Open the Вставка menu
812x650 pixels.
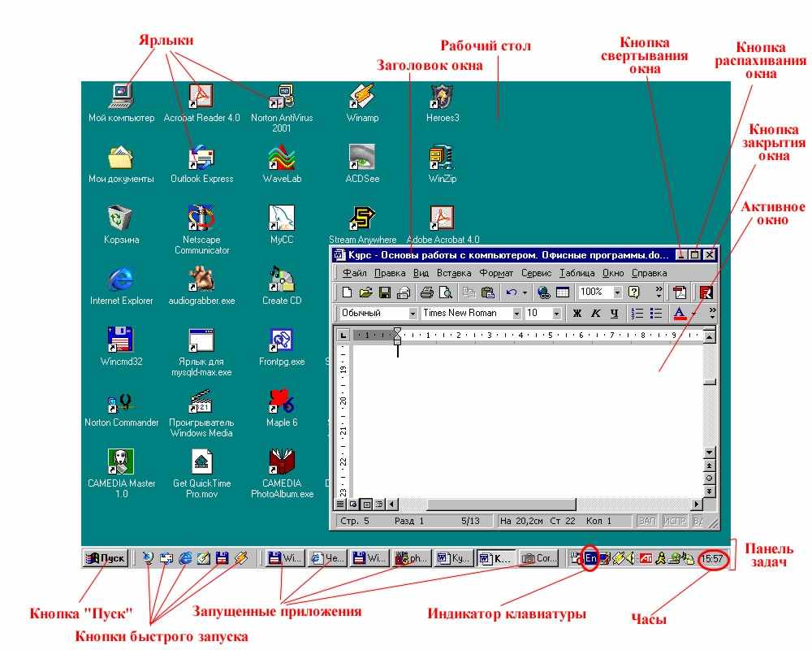coord(454,273)
